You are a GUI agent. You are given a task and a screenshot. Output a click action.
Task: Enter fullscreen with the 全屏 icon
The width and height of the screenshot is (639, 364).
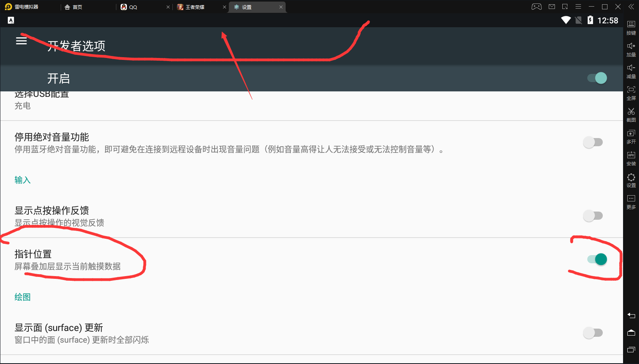[x=631, y=93]
